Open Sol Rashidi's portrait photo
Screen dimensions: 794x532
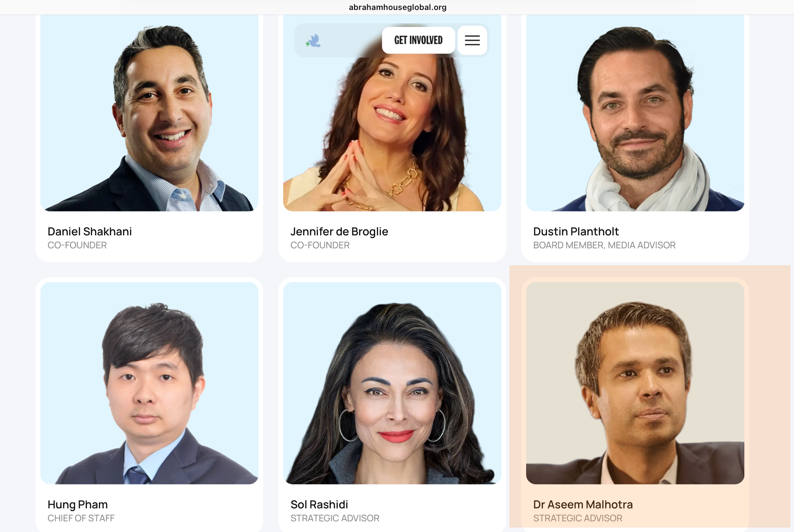coord(392,383)
